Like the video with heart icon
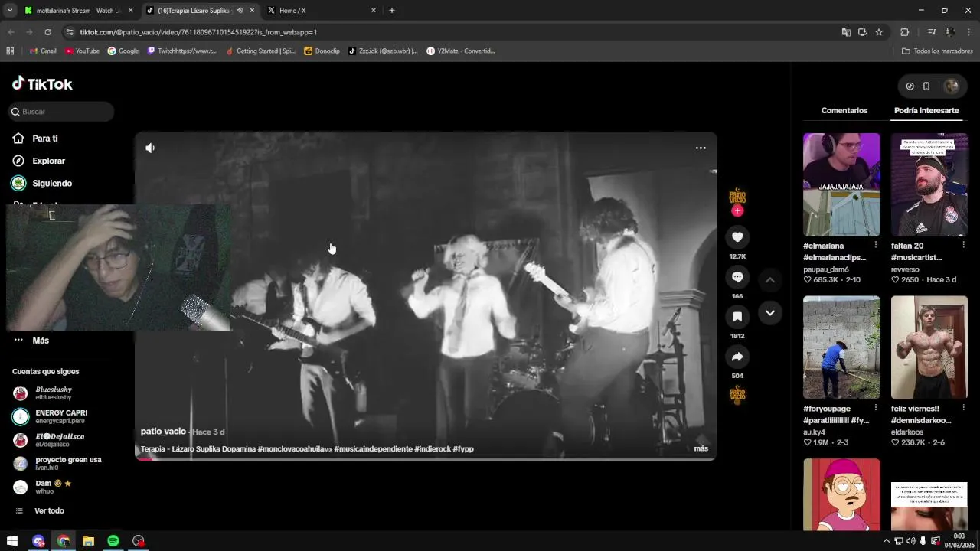The image size is (980, 551). pyautogui.click(x=737, y=237)
